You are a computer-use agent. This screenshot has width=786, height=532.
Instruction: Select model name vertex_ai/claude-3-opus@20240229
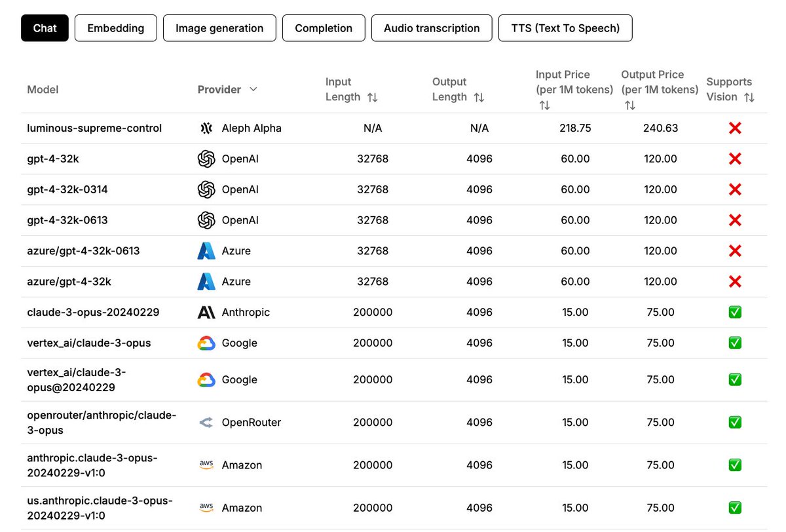pos(77,380)
